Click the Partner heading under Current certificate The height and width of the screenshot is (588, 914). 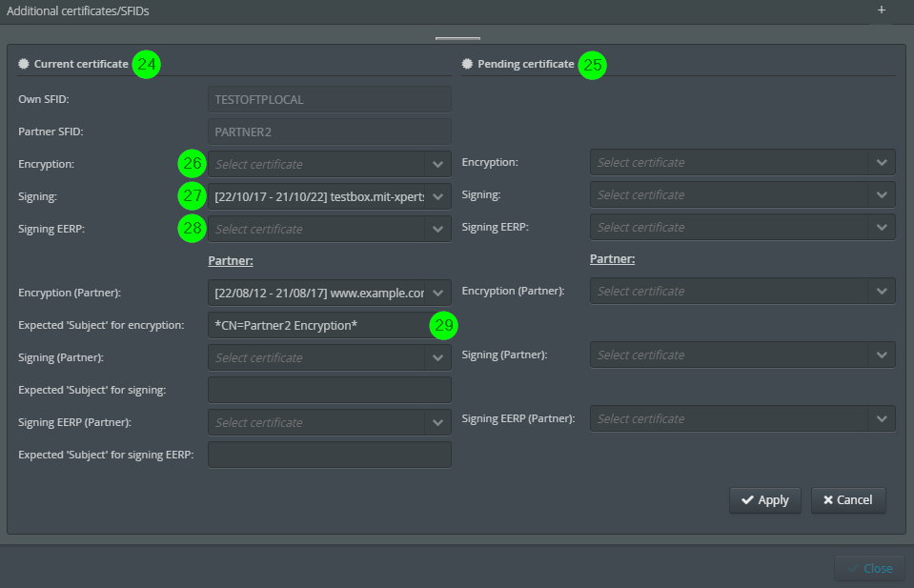pos(231,260)
